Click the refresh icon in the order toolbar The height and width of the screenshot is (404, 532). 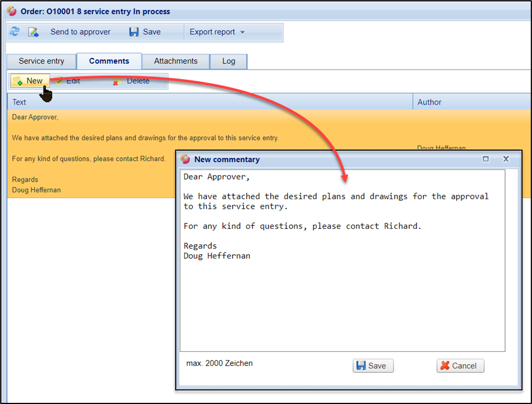pyautogui.click(x=15, y=32)
